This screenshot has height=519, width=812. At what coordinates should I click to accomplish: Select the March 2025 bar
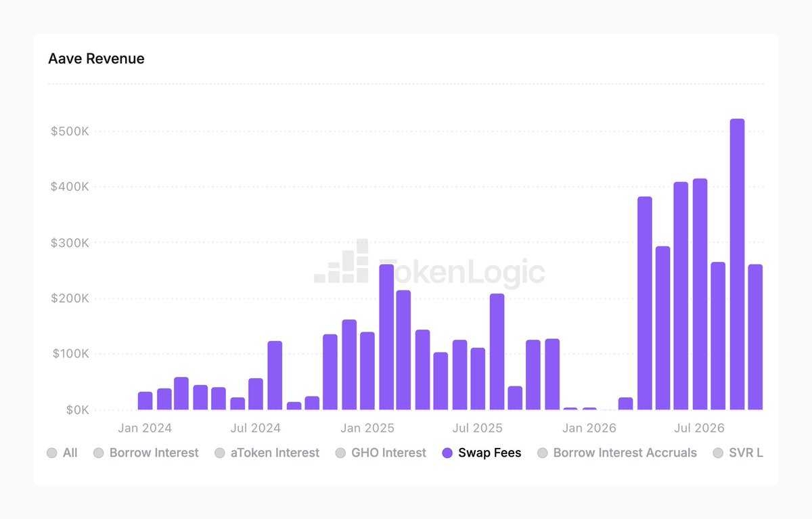pyautogui.click(x=403, y=350)
